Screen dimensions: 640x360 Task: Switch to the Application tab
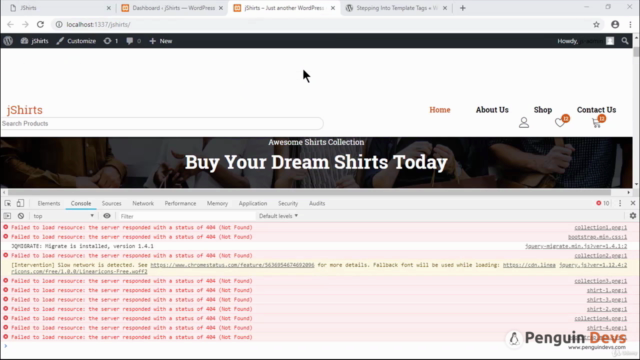point(253,203)
